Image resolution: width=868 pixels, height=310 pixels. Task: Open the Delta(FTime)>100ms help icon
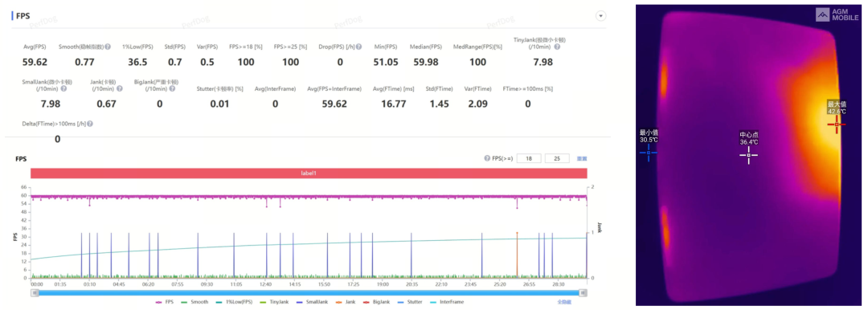pos(90,124)
